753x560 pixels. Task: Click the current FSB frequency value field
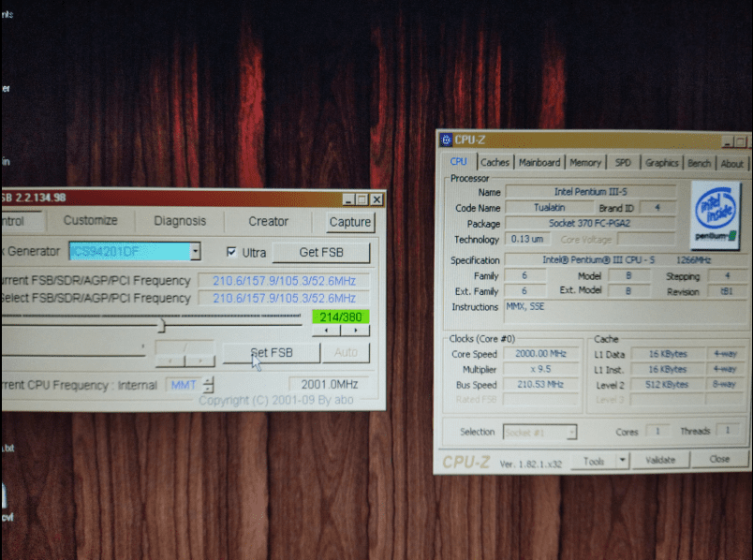pos(284,281)
